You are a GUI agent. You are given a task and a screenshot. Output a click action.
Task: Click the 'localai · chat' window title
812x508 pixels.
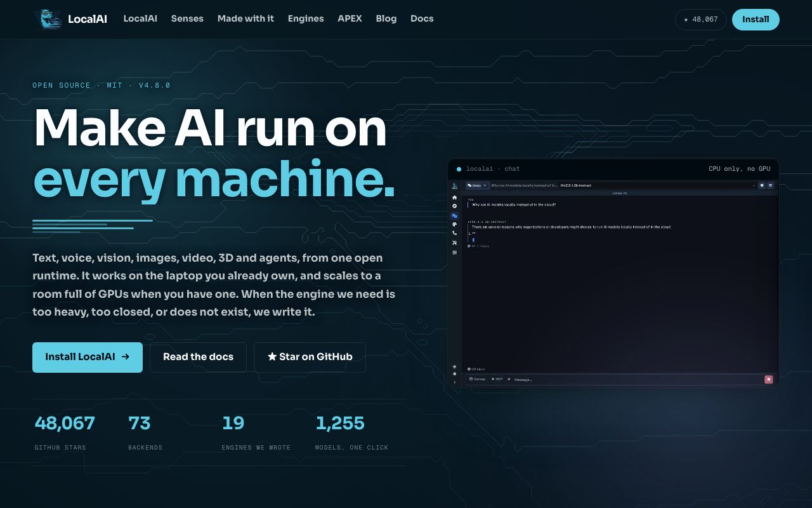tap(493, 169)
